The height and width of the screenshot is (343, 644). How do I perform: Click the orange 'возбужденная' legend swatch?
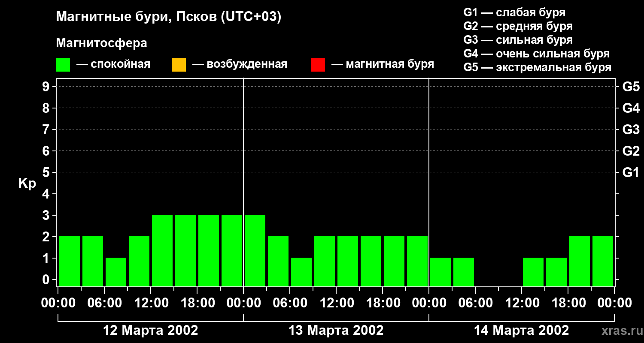point(179,65)
